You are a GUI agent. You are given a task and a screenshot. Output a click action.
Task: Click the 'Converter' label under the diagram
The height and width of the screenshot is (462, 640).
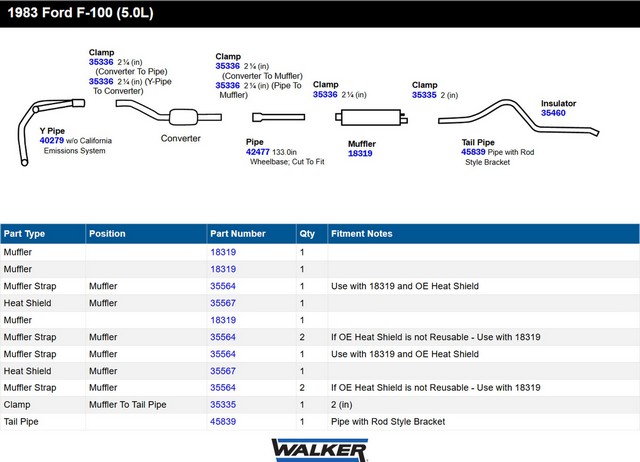coord(180,138)
